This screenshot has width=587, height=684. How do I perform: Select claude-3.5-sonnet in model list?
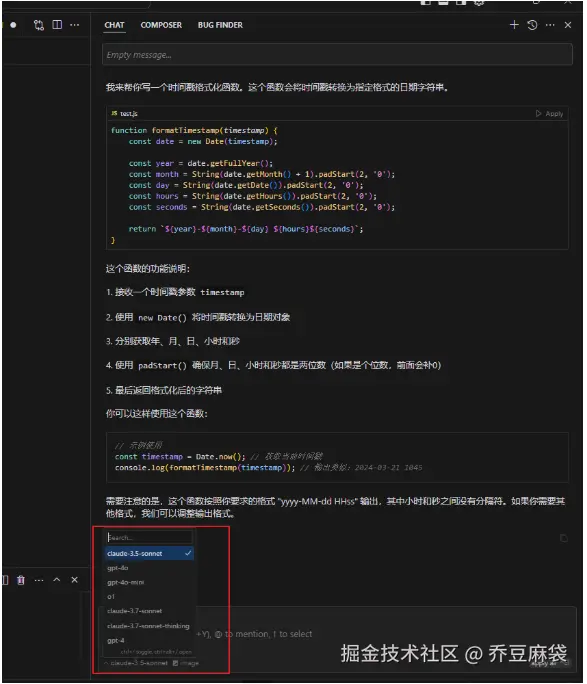(x=149, y=553)
